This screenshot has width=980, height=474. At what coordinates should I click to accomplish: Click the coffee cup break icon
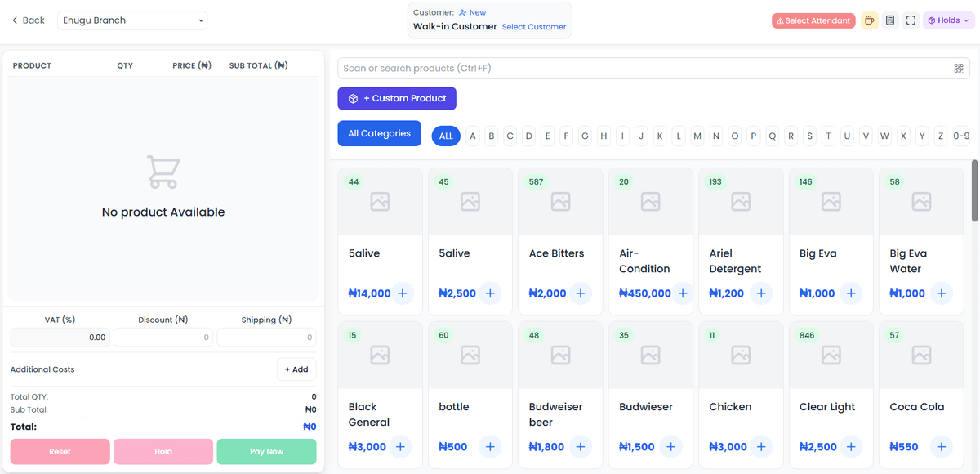pyautogui.click(x=870, y=20)
